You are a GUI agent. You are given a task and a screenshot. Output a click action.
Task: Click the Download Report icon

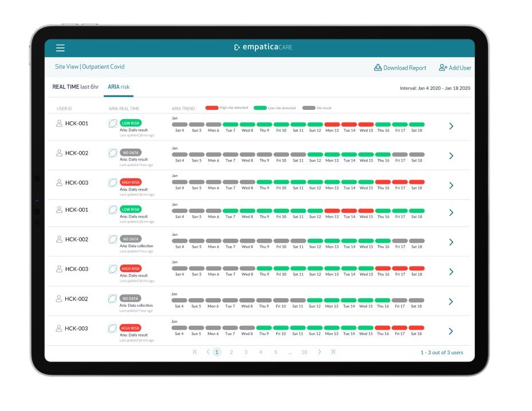coord(377,68)
